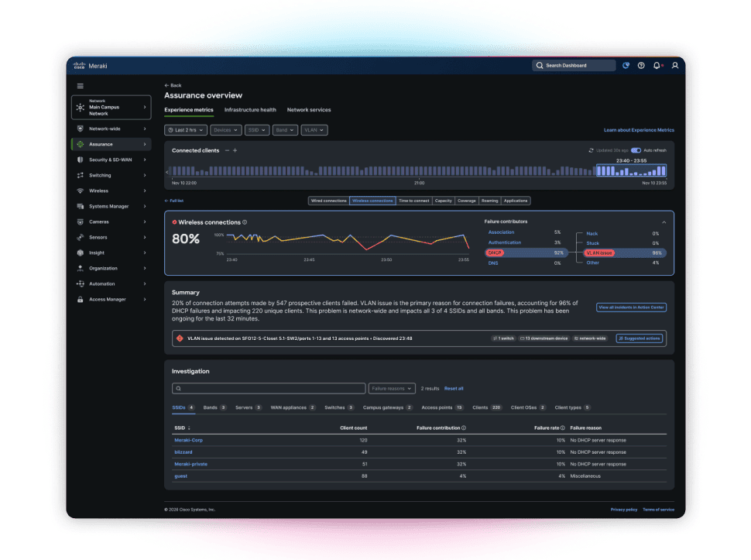Select the Time to connect tab
The image size is (751, 560).
coord(413,201)
